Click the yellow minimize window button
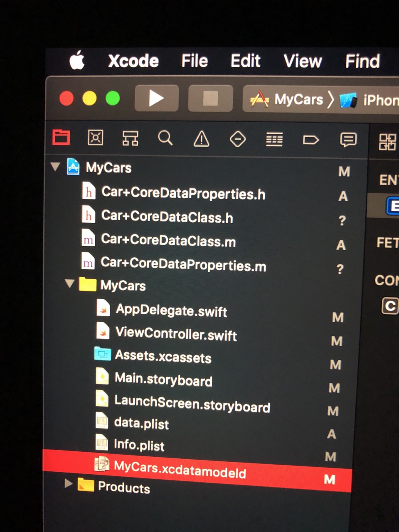Screen dimensions: 399x532 (89, 99)
